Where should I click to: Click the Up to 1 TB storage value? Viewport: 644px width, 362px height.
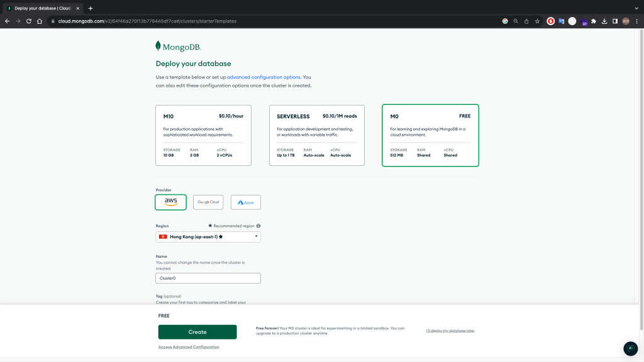[x=286, y=155]
